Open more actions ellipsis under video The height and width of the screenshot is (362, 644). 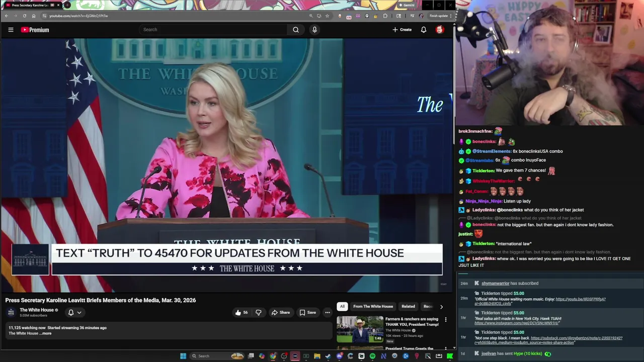coord(327,312)
